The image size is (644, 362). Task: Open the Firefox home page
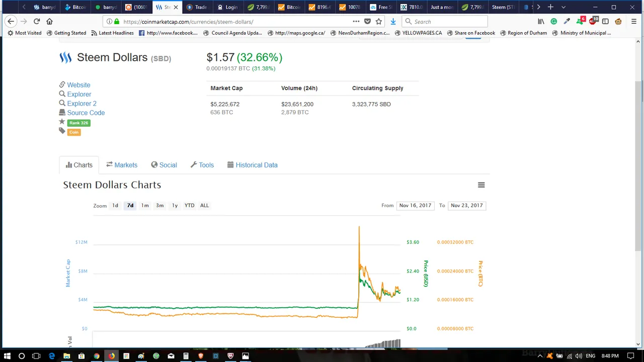[x=49, y=21]
